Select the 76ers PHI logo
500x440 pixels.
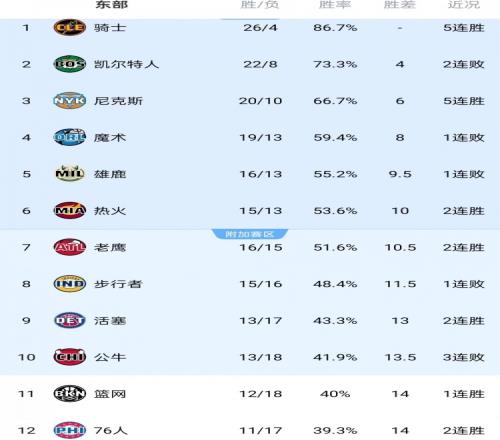(x=70, y=430)
